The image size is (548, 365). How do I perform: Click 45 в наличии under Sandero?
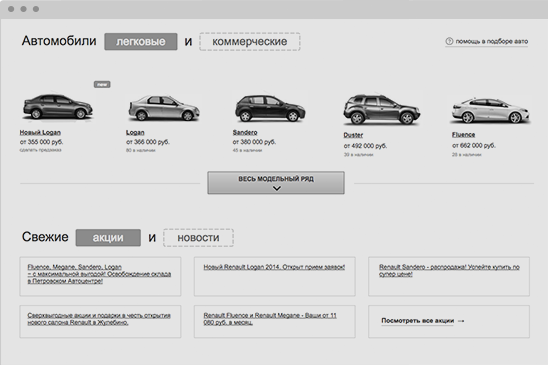click(x=247, y=150)
